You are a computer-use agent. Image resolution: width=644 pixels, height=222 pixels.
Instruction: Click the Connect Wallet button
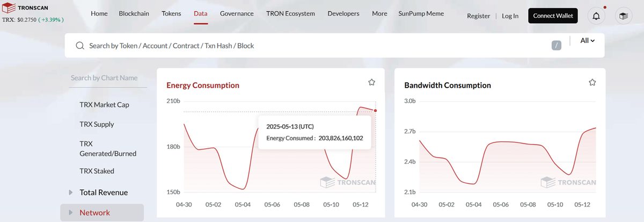click(553, 16)
